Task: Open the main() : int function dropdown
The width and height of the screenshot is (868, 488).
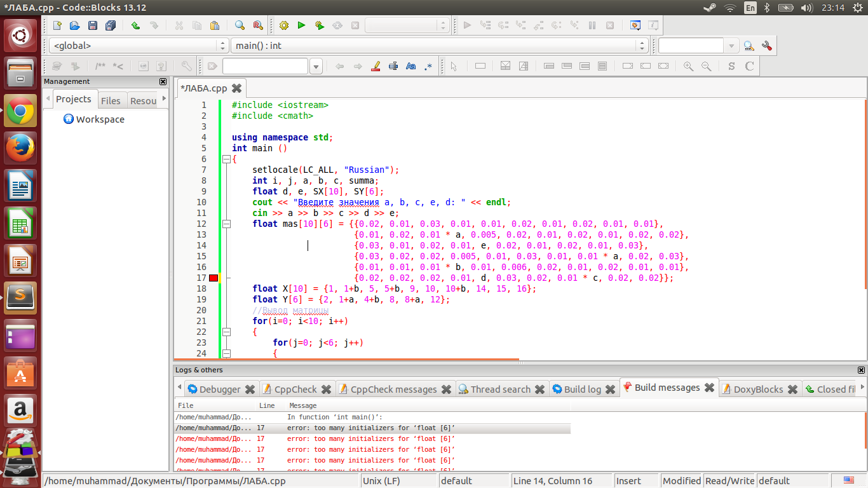Action: [439, 46]
